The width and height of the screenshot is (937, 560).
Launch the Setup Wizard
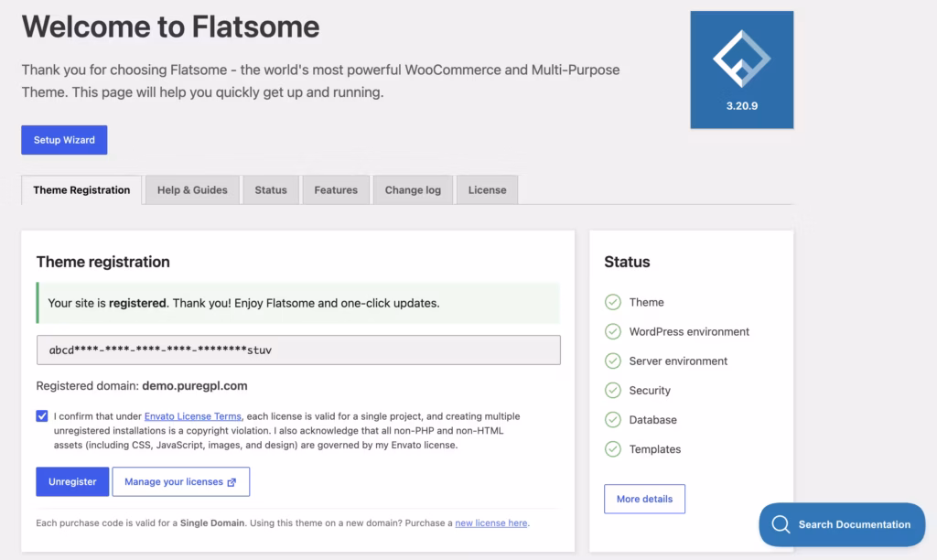point(65,140)
